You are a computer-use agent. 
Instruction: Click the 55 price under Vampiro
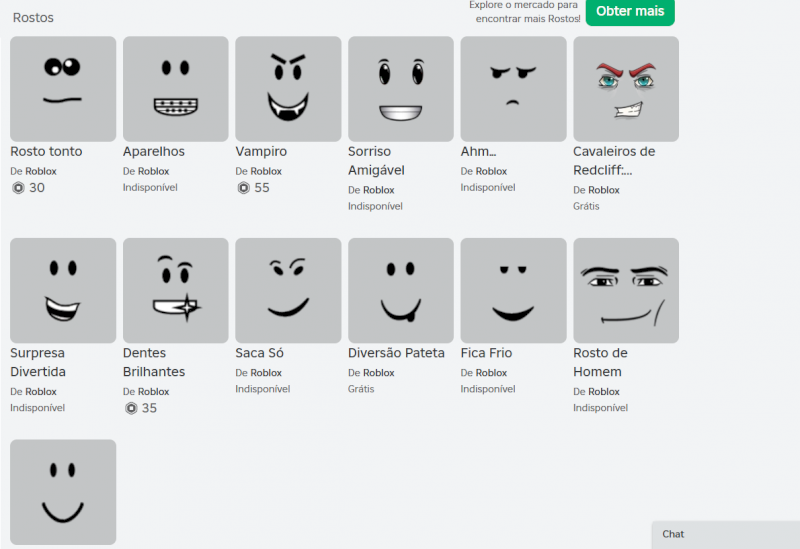(x=262, y=188)
